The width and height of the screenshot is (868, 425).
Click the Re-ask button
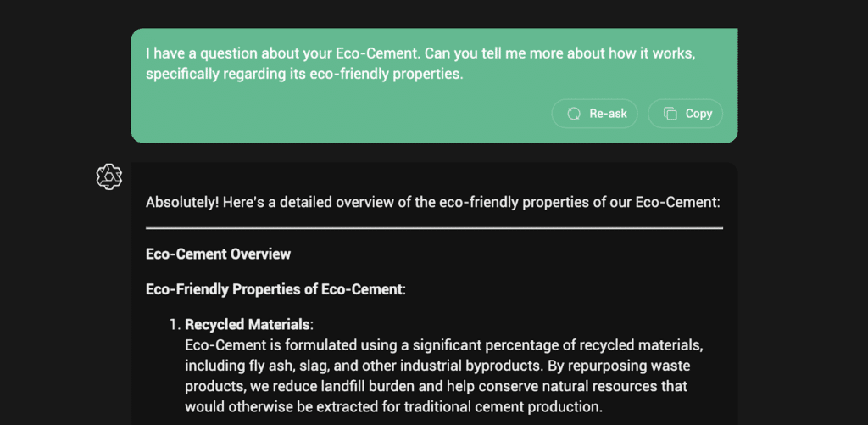[594, 114]
